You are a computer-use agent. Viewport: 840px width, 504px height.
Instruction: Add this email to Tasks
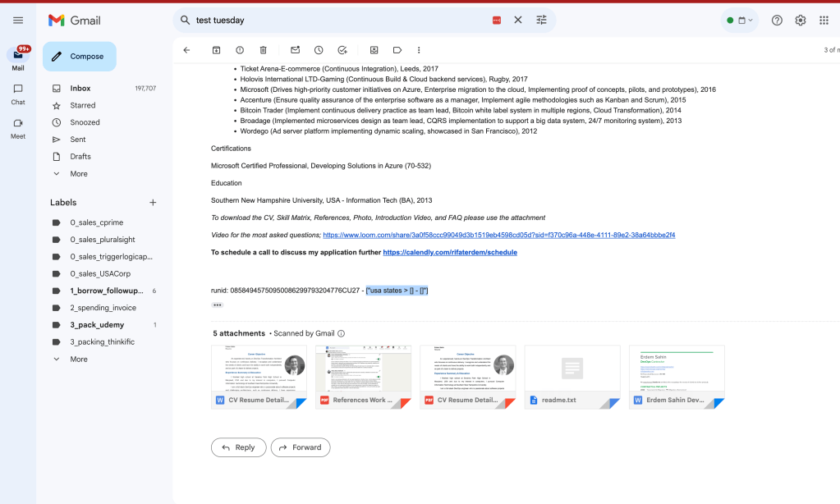[342, 50]
